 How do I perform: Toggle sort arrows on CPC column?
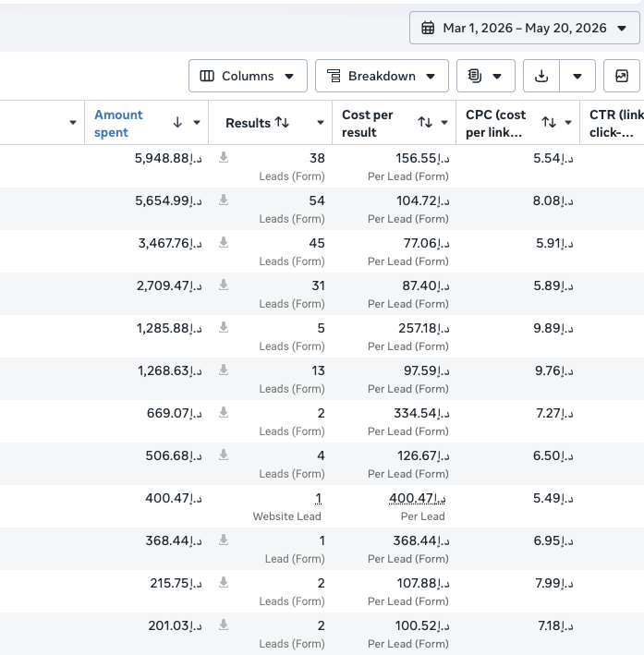click(549, 122)
